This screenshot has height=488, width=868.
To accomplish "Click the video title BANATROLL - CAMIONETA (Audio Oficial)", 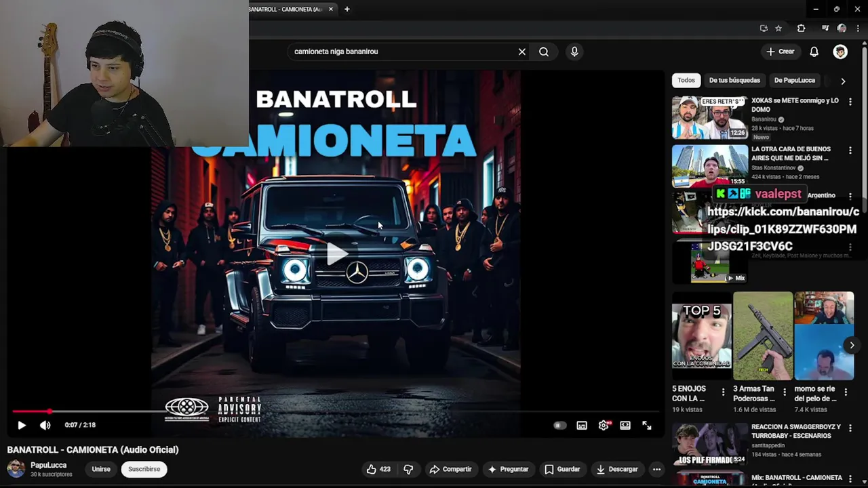I will [x=93, y=449].
